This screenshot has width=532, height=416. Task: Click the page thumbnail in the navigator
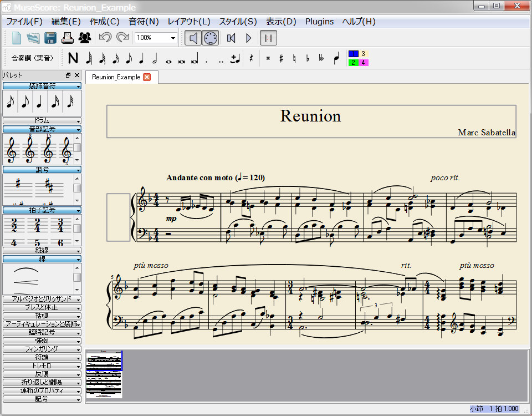tap(104, 374)
